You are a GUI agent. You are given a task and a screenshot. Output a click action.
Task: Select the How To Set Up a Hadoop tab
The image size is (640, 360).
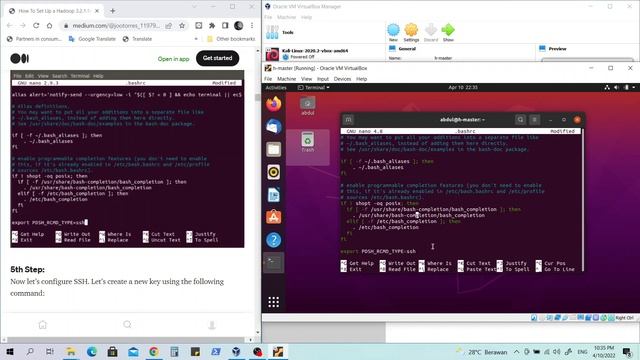(54, 11)
